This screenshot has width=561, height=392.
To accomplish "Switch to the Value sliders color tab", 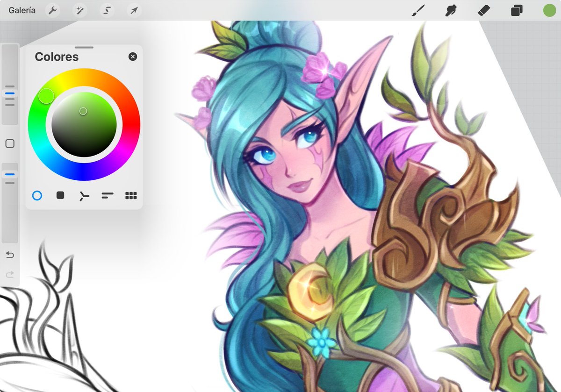I will (108, 195).
